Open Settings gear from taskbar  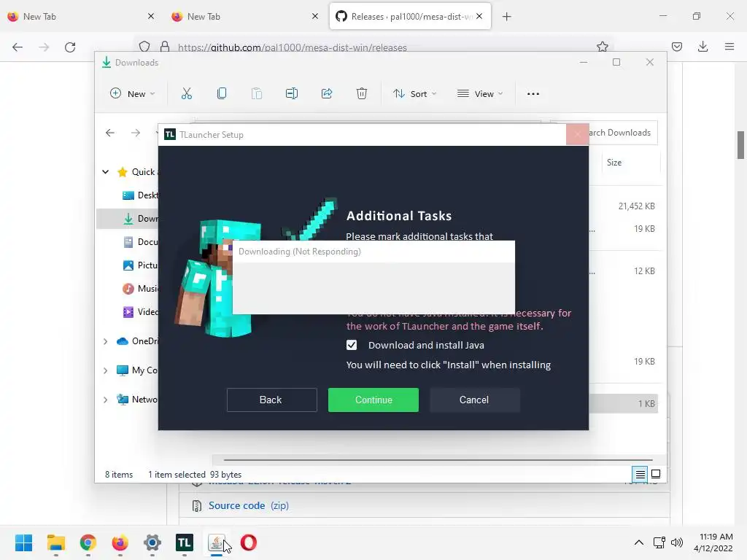click(x=152, y=542)
